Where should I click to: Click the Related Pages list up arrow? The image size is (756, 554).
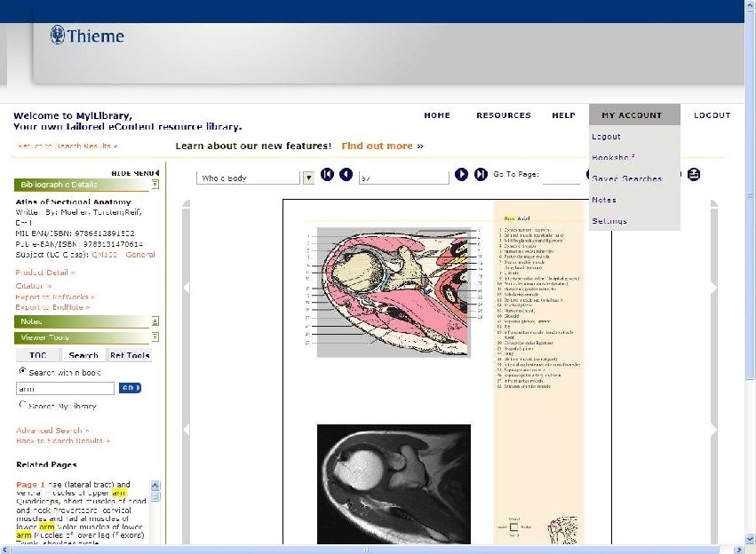click(x=155, y=485)
